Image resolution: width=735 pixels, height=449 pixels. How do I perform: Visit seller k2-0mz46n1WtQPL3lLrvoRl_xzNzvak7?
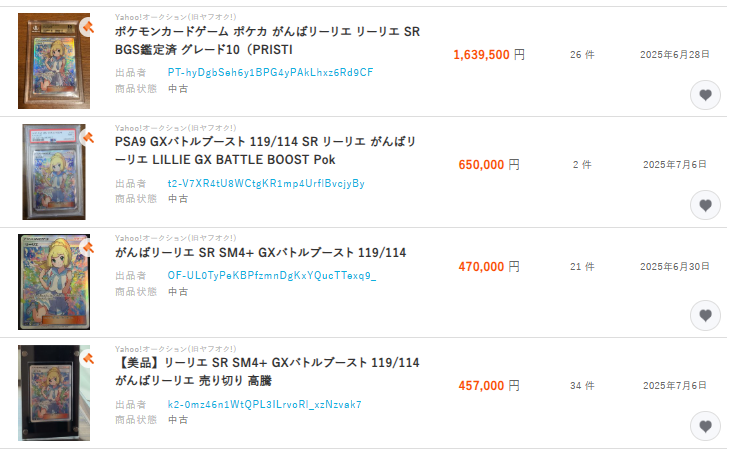click(264, 404)
